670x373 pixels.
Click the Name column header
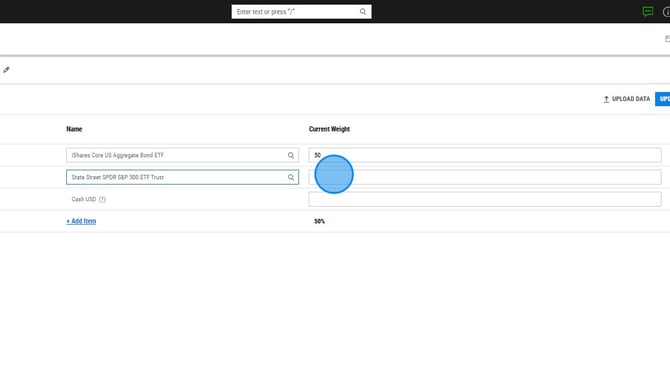[74, 129]
